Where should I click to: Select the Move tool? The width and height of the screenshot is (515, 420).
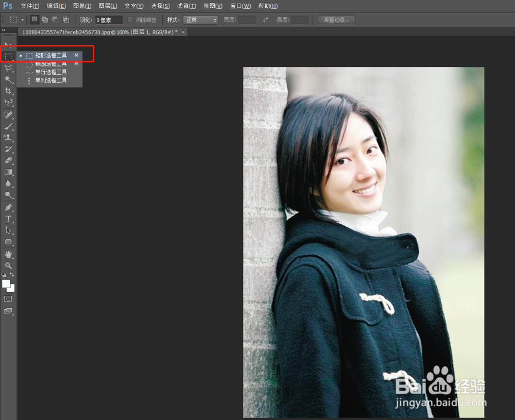(8, 45)
